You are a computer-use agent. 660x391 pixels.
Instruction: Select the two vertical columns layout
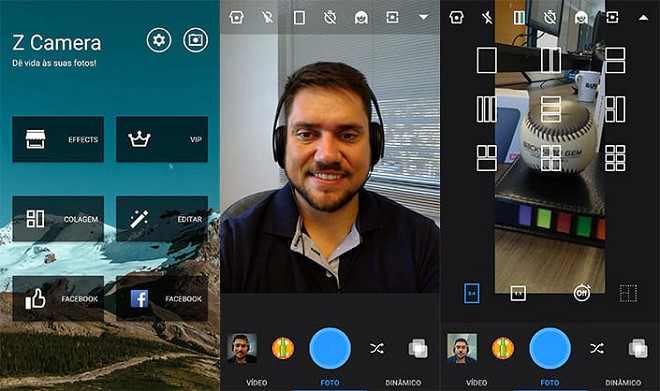click(x=551, y=60)
